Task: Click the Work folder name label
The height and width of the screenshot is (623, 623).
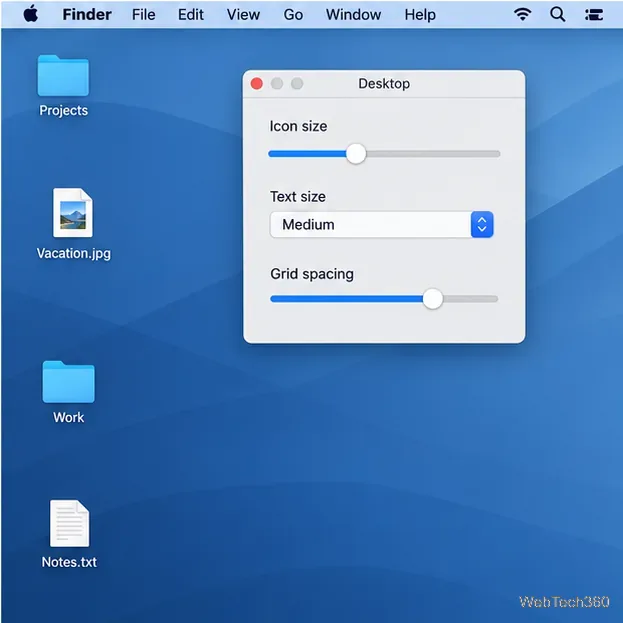Action: click(69, 418)
